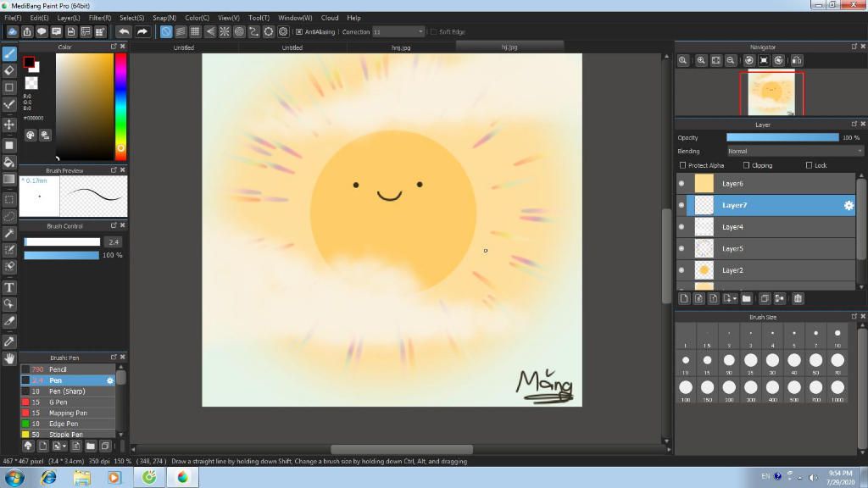Select the Mapping Pen brush

coord(68,413)
